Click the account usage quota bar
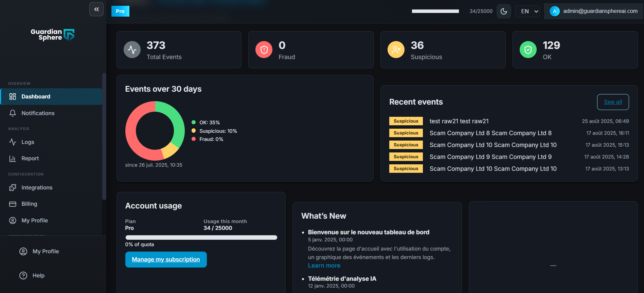Viewport: 644px width, 293px height. click(x=201, y=238)
